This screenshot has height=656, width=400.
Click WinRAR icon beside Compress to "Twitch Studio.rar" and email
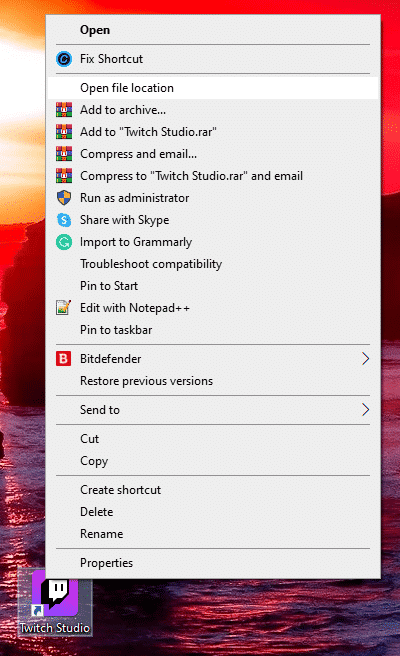pos(64,176)
